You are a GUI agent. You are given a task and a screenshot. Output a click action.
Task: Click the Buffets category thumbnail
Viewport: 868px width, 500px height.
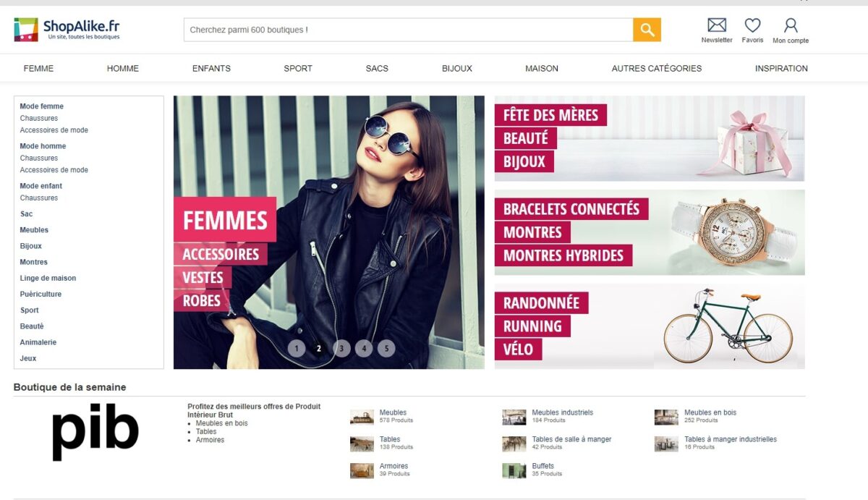click(x=514, y=470)
